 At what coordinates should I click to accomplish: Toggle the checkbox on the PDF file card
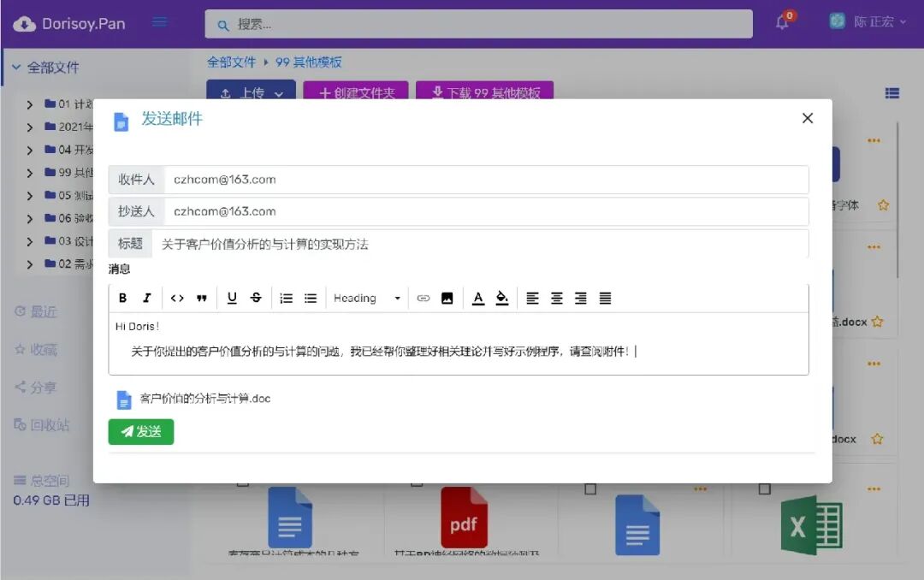point(417,483)
